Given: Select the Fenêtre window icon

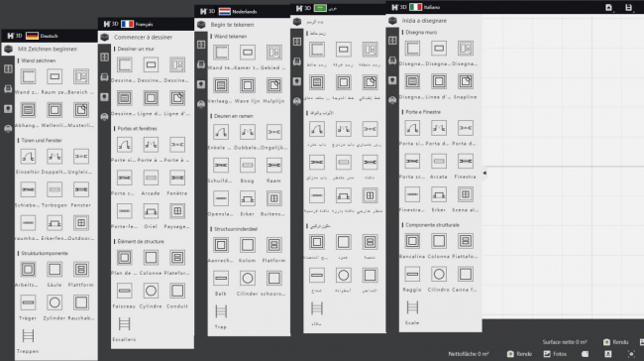Looking at the screenshot, I should (x=177, y=179).
